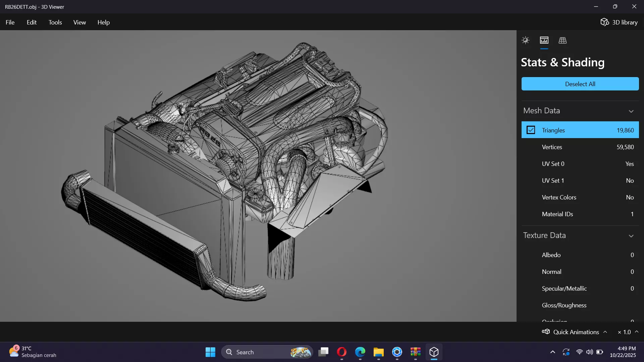Open Wi-Fi network settings in tray
Image resolution: width=644 pixels, height=362 pixels.
tap(579, 352)
